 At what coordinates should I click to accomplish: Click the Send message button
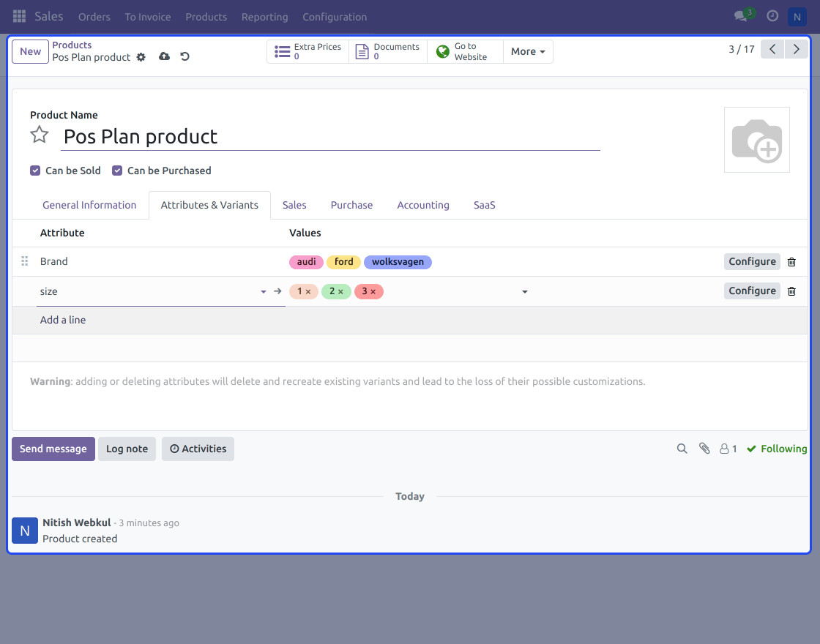tap(53, 449)
